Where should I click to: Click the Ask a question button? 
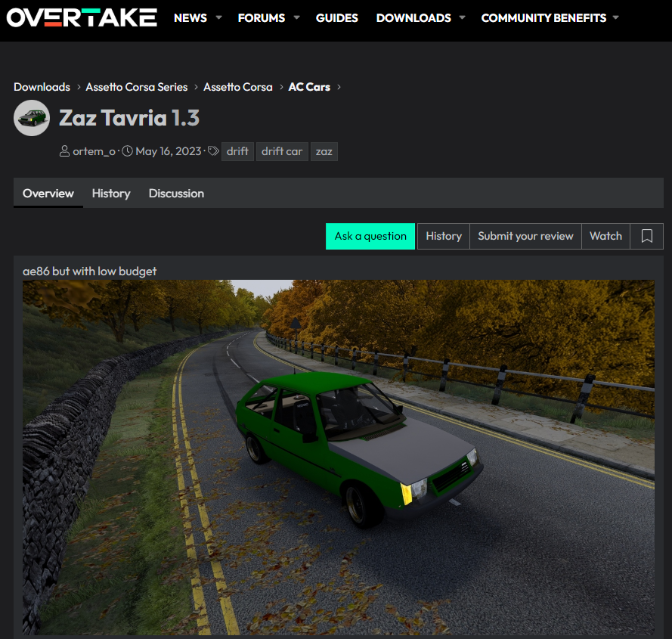[370, 236]
